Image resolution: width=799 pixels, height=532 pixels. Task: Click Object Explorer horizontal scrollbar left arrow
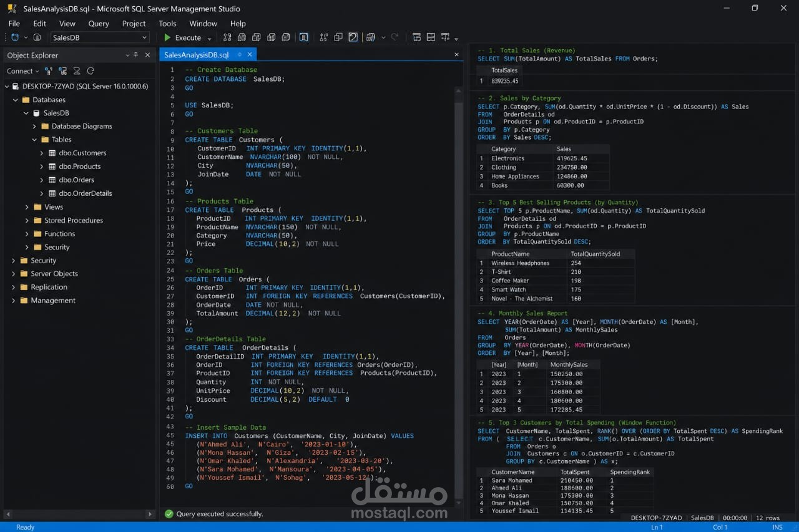7,515
